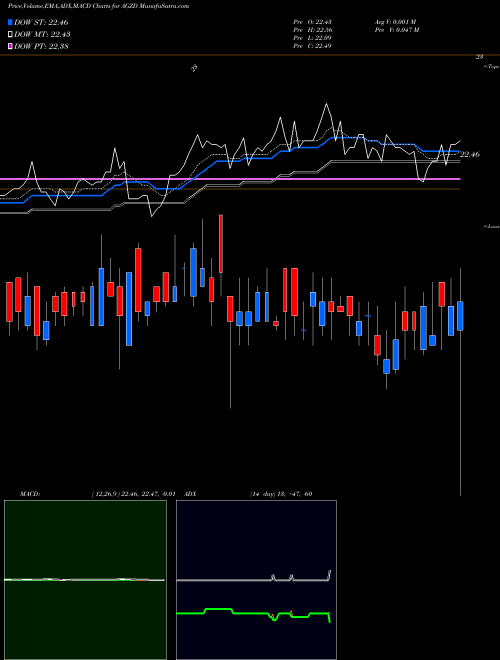This screenshot has width=500, height=660.
Task: Click the '<-Lows' marker label
Action: (492, 226)
